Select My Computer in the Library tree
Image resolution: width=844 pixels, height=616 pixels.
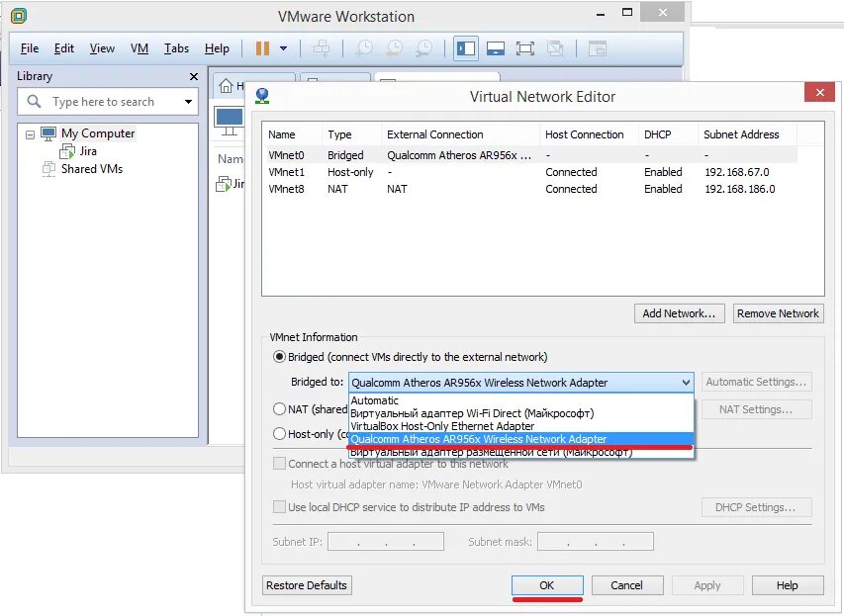(x=97, y=133)
